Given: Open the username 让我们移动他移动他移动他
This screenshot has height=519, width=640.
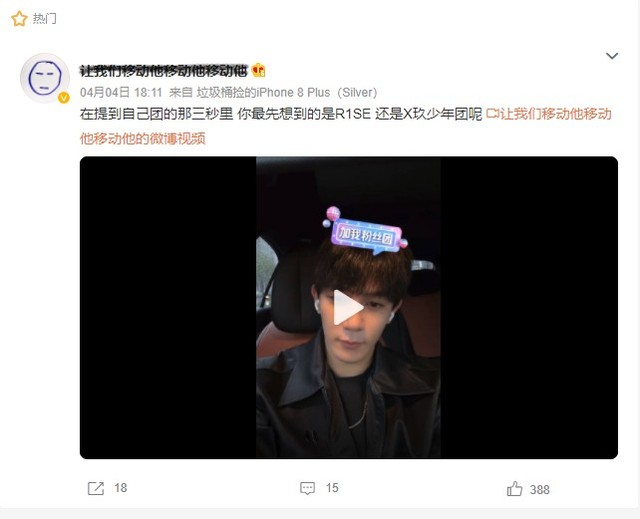Looking at the screenshot, I should point(164,71).
